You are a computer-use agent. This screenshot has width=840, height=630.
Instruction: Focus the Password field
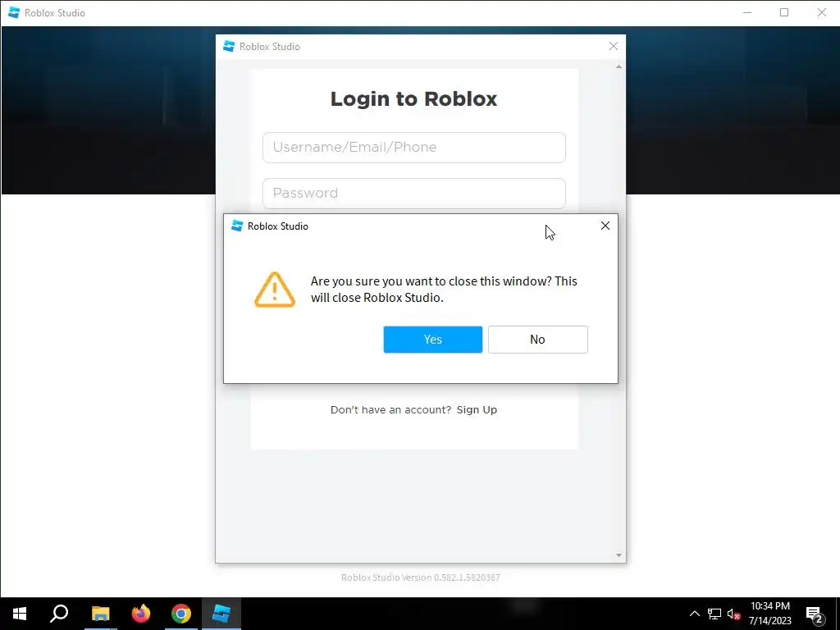pos(414,193)
